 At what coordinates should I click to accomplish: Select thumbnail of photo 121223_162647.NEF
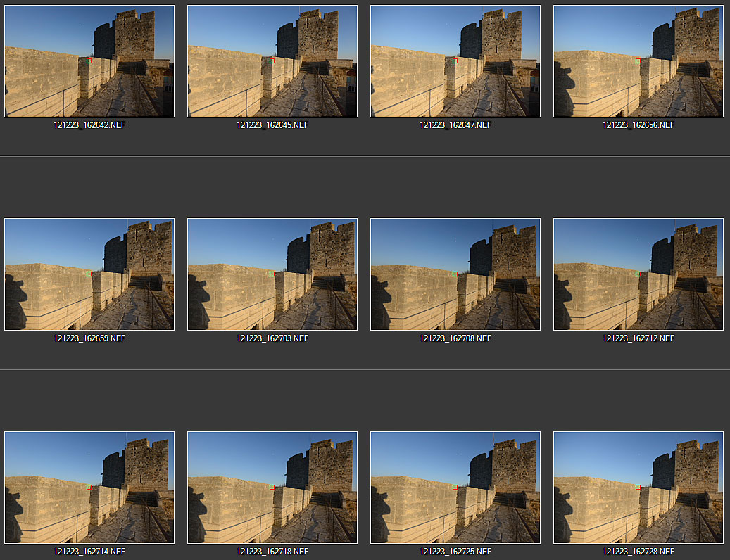pyautogui.click(x=455, y=61)
